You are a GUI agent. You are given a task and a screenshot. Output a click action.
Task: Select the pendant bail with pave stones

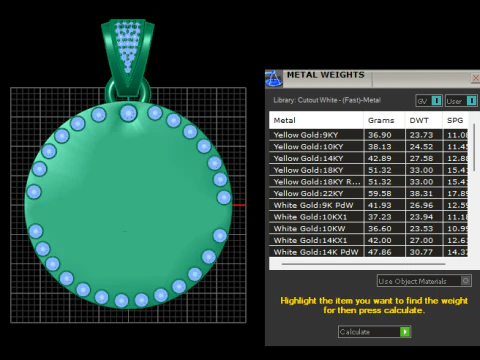coord(128,57)
